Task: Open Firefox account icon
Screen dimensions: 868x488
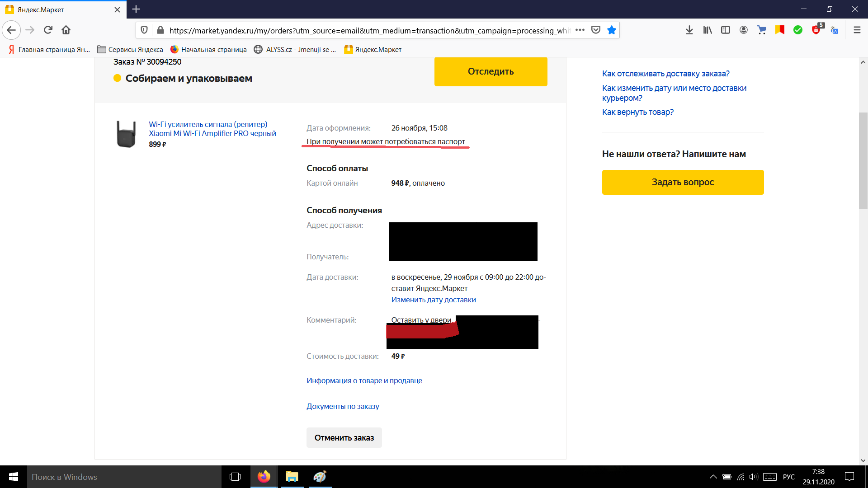Action: coord(744,30)
